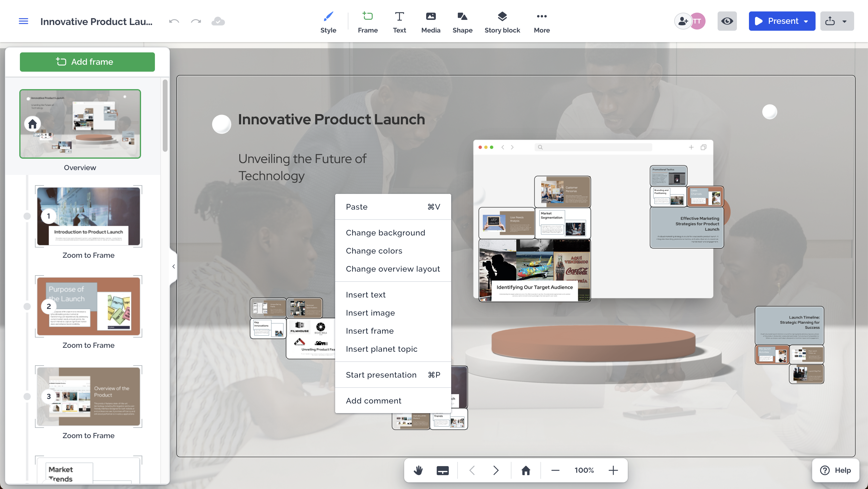Open the More tools menu

(x=542, y=22)
